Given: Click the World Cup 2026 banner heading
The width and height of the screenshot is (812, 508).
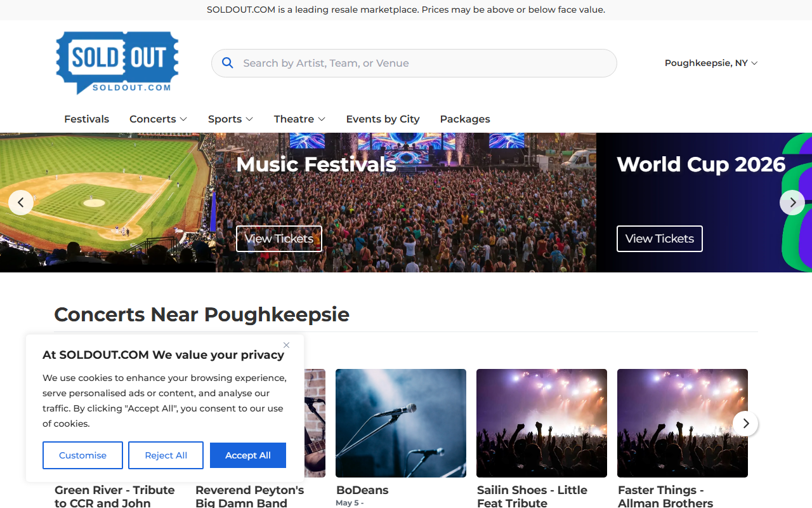Looking at the screenshot, I should tap(701, 164).
